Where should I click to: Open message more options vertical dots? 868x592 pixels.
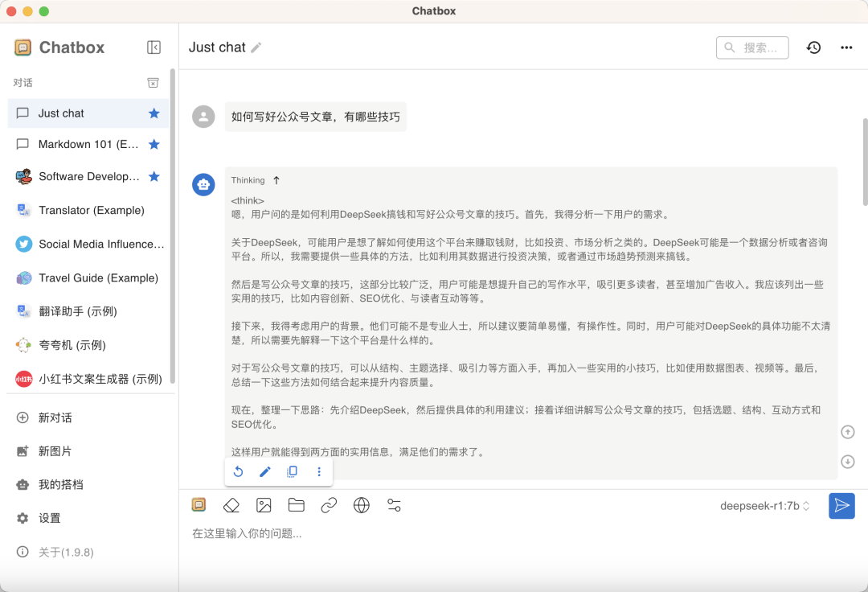pyautogui.click(x=319, y=472)
